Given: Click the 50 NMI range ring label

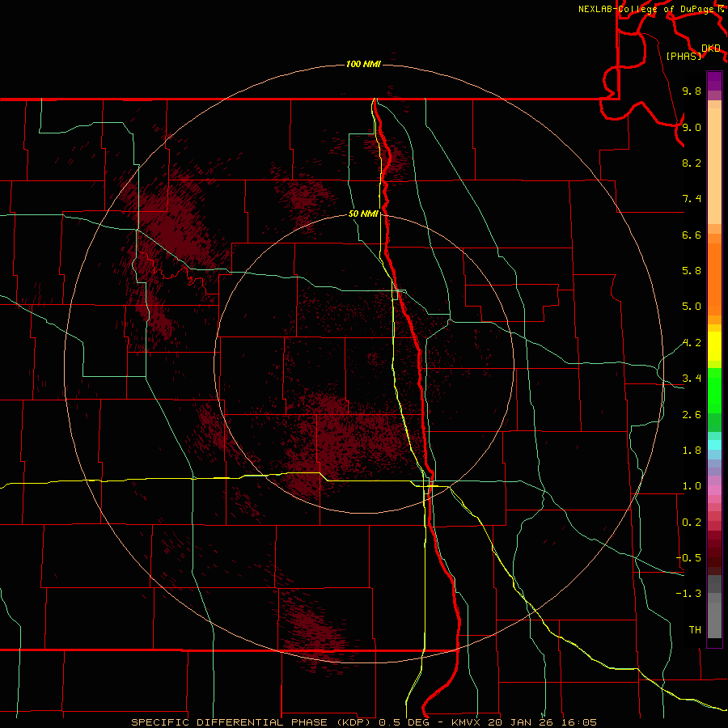Looking at the screenshot, I should pos(363,214).
